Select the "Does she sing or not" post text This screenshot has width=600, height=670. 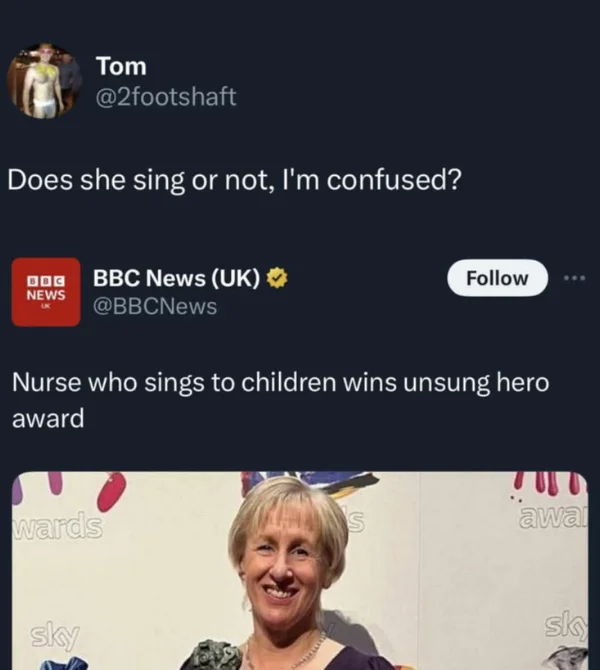[x=233, y=180]
